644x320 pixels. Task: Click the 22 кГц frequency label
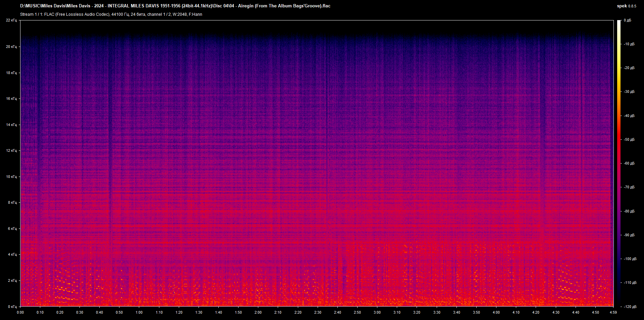click(x=11, y=20)
